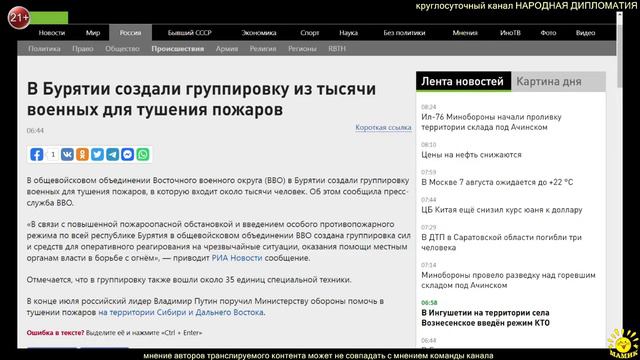
Task: Go to Армия subsection
Action: pos(227,49)
